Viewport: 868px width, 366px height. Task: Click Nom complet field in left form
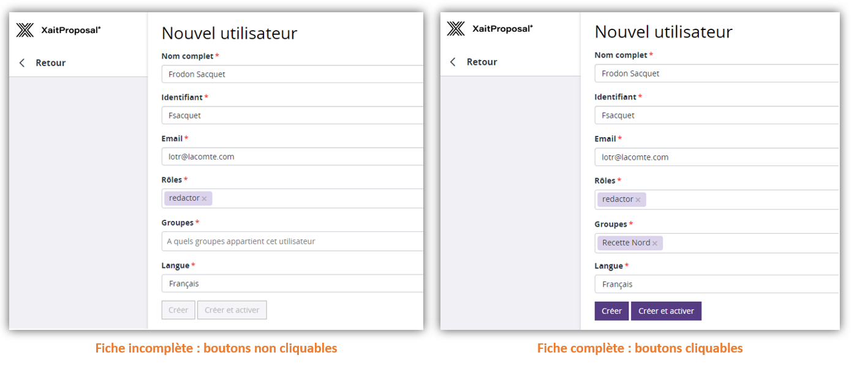(x=292, y=75)
